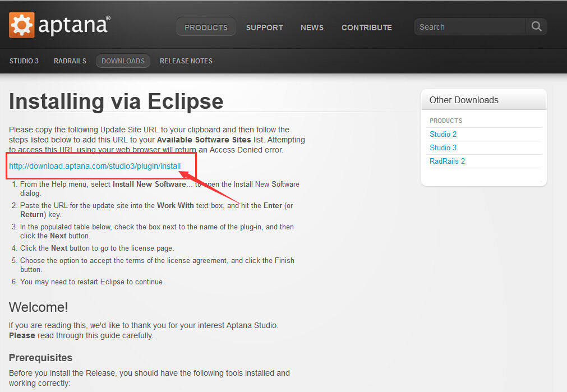Click the search magnifier icon

pos(536,27)
